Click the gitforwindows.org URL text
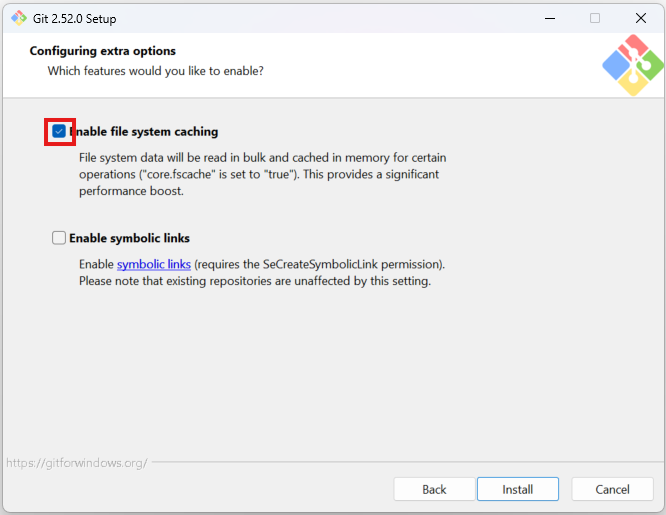666x515 pixels. (x=77, y=463)
